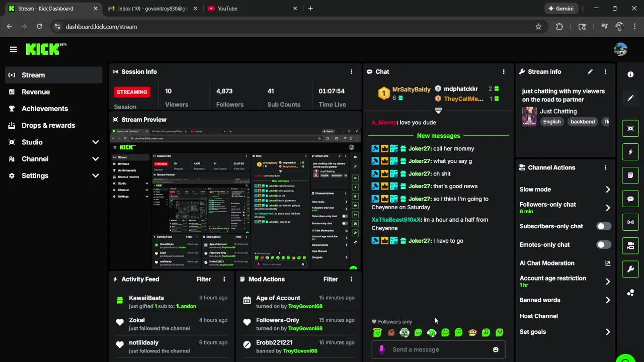Click the three-circles icon in right sidebar
The image size is (644, 362).
[x=630, y=293]
